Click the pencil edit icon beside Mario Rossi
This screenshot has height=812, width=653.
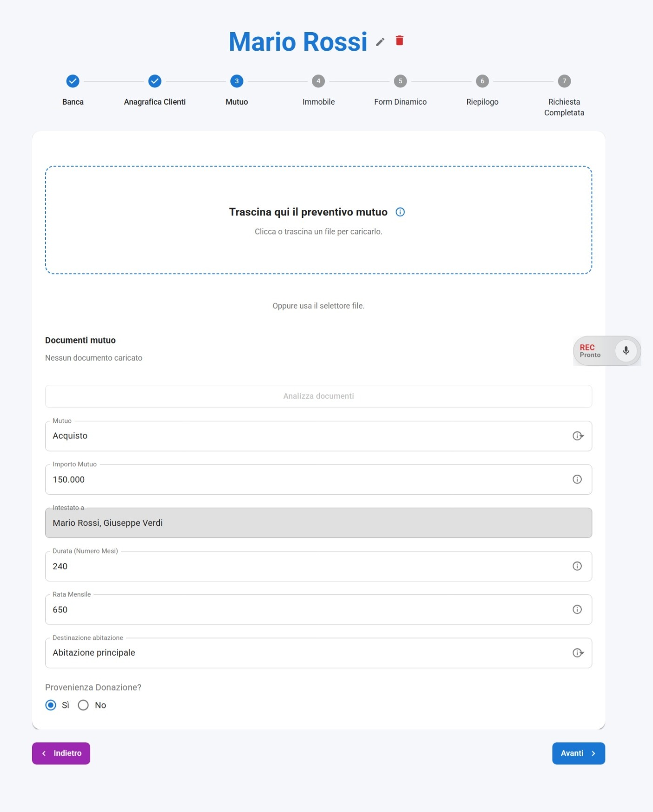[380, 42]
